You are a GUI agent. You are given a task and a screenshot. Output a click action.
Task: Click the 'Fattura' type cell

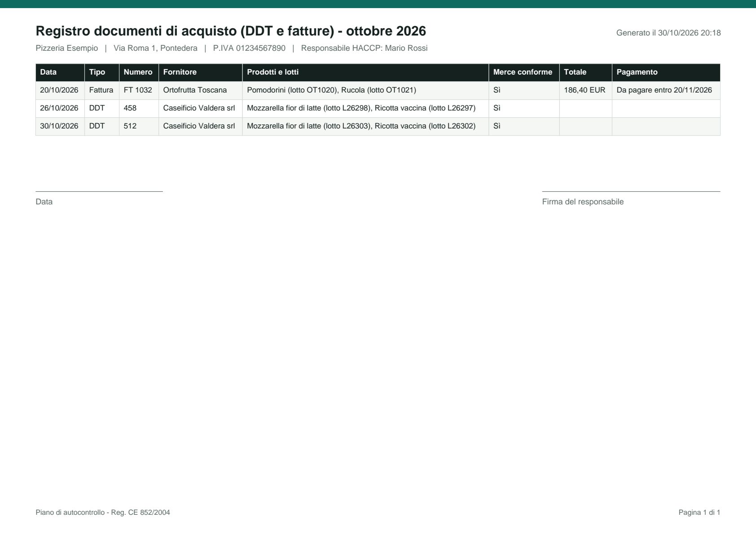pos(101,90)
